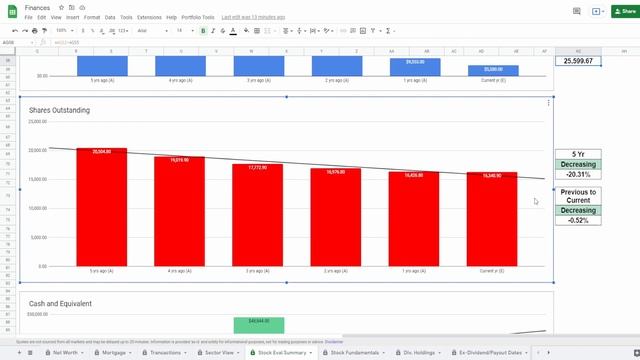Open the zoom level dropdown
Image resolution: width=640 pixels, height=360 pixels.
(x=65, y=31)
